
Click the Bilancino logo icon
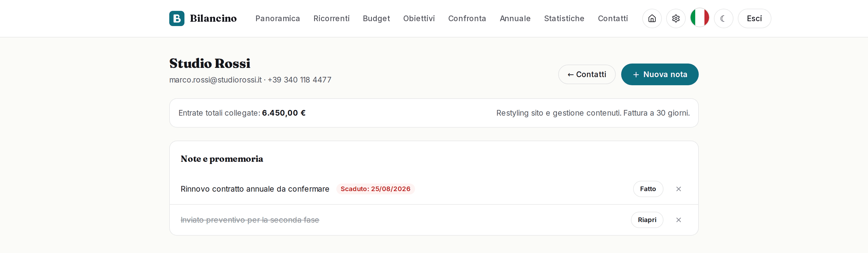177,18
